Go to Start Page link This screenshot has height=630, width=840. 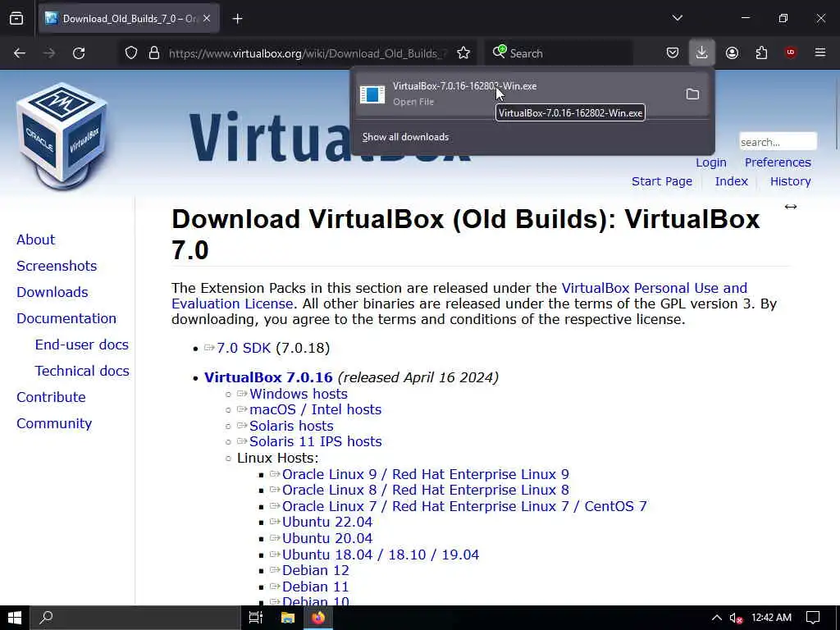662,181
